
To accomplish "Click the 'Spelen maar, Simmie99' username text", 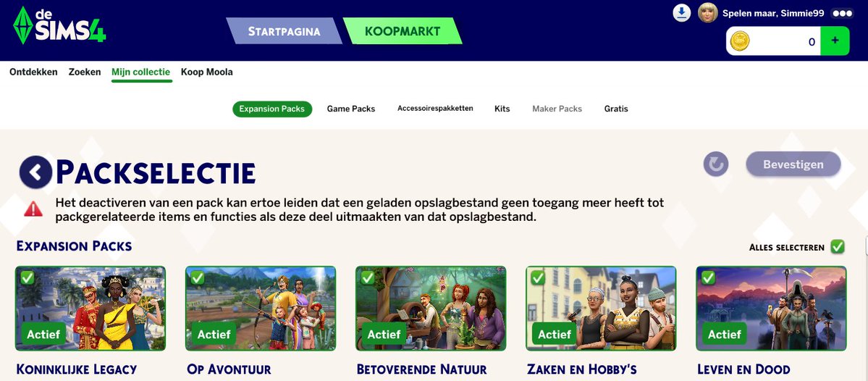I will coord(774,13).
